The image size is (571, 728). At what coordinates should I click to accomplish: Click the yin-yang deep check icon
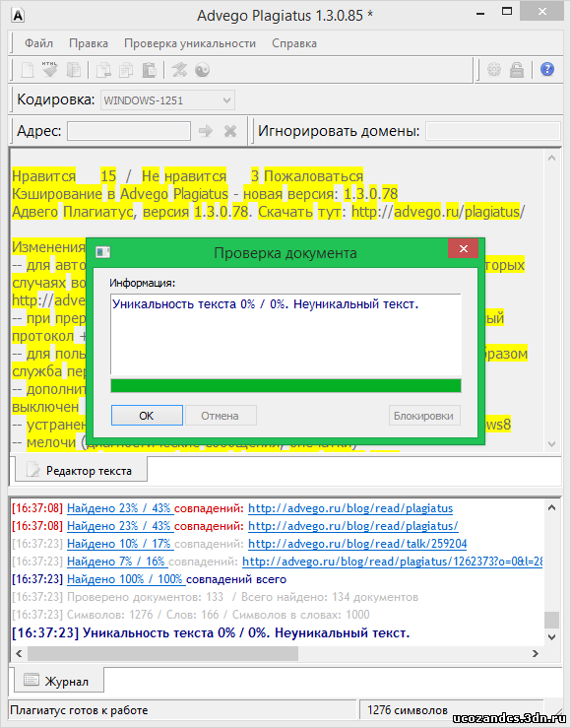click(202, 70)
